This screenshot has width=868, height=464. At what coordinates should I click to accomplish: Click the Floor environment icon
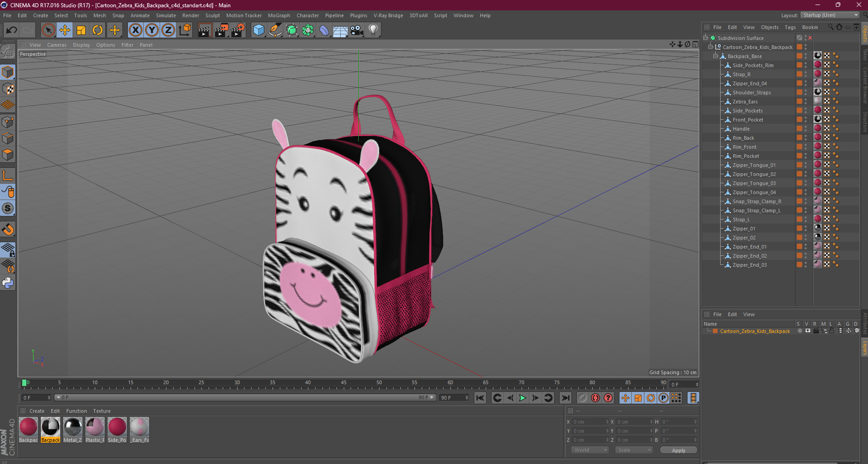click(341, 30)
